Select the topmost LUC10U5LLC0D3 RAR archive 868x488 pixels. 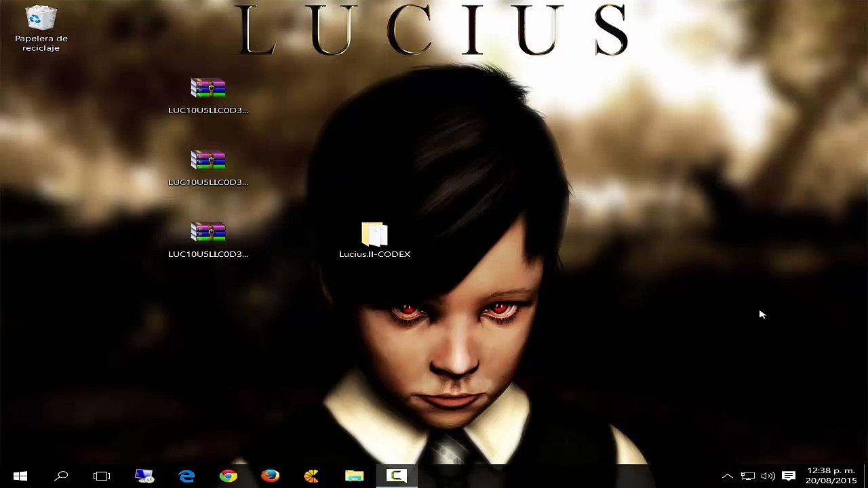pos(208,96)
